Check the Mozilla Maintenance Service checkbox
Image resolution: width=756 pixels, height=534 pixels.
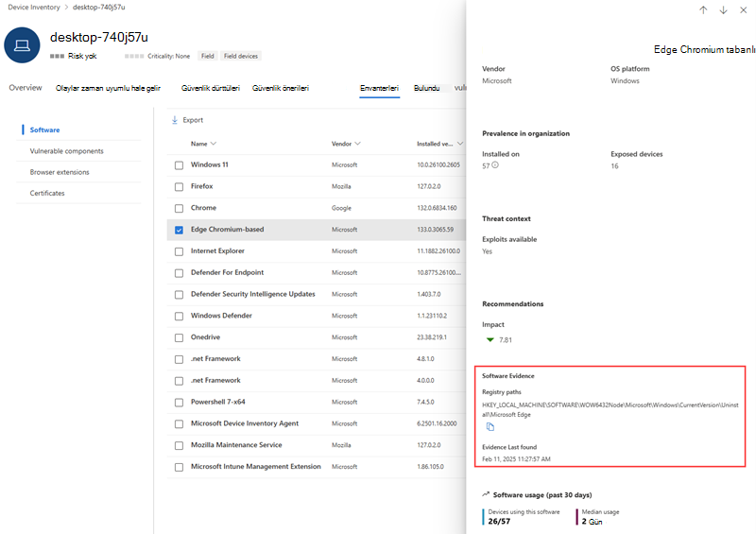pos(179,446)
